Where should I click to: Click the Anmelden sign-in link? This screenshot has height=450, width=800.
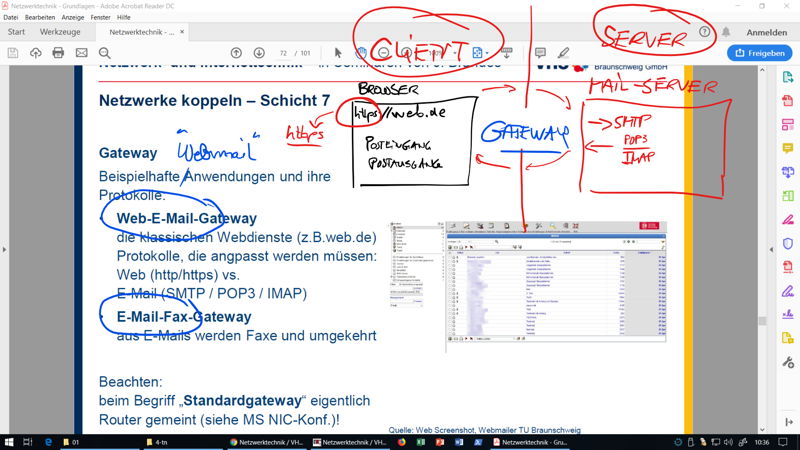tap(766, 32)
